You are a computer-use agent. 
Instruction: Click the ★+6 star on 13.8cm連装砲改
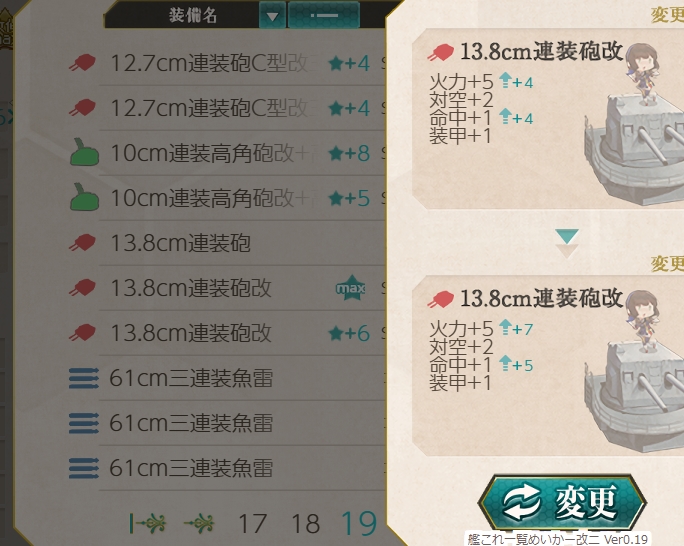[x=349, y=333]
